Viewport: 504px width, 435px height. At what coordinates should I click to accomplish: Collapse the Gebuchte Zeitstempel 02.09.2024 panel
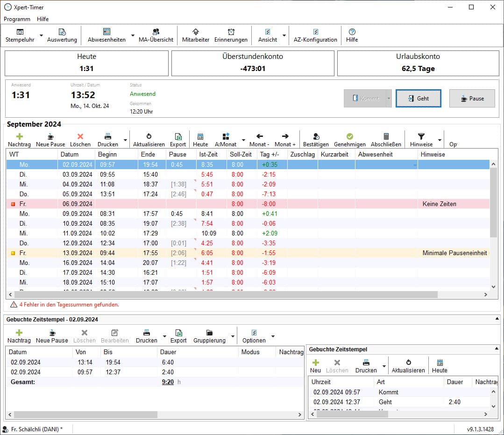496,319
